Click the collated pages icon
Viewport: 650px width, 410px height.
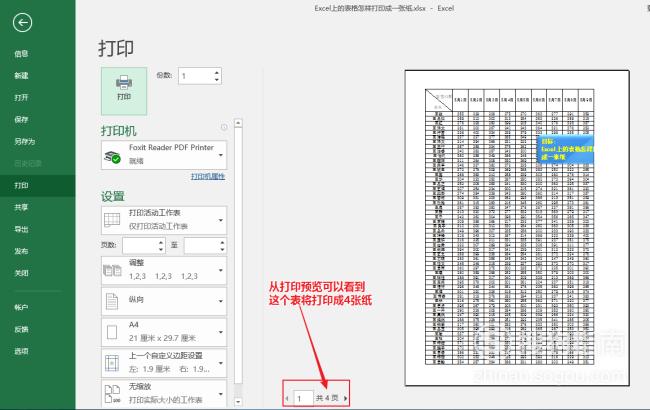(112, 271)
